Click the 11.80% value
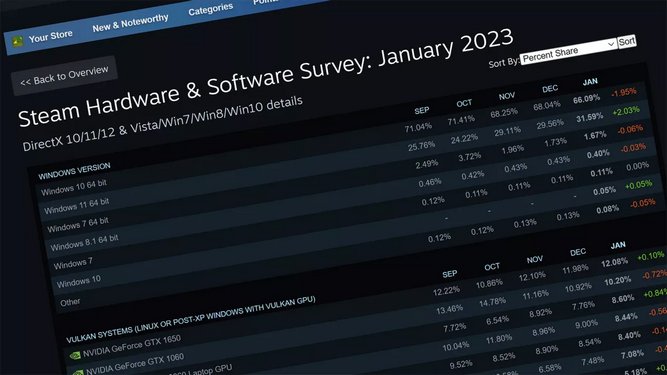667x375 pixels. point(499,339)
